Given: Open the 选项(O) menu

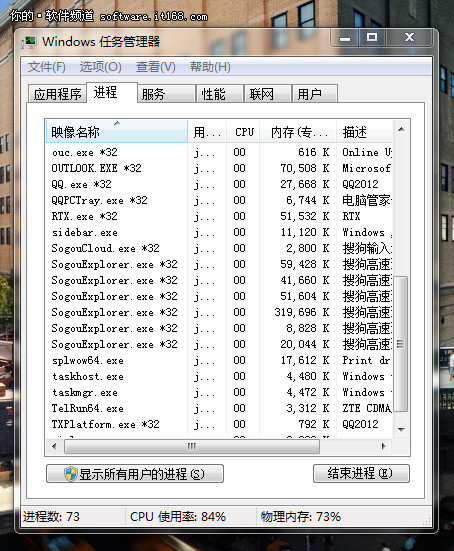Looking at the screenshot, I should [x=100, y=67].
